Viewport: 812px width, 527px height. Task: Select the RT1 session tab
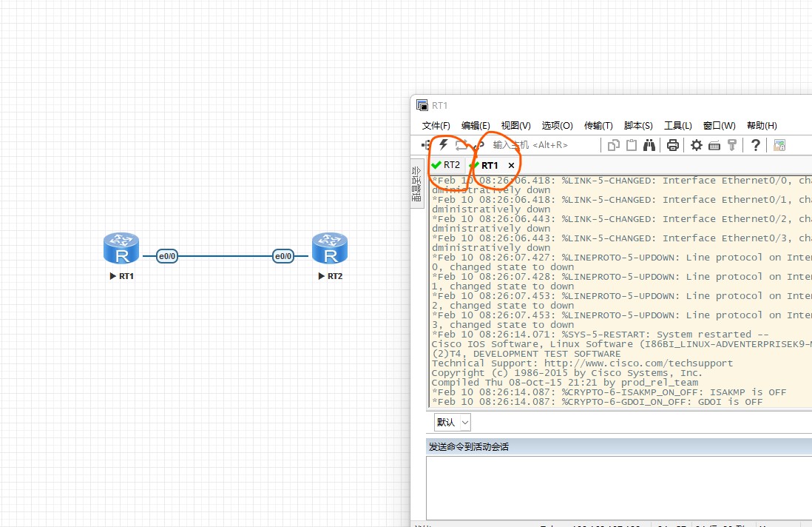(490, 165)
